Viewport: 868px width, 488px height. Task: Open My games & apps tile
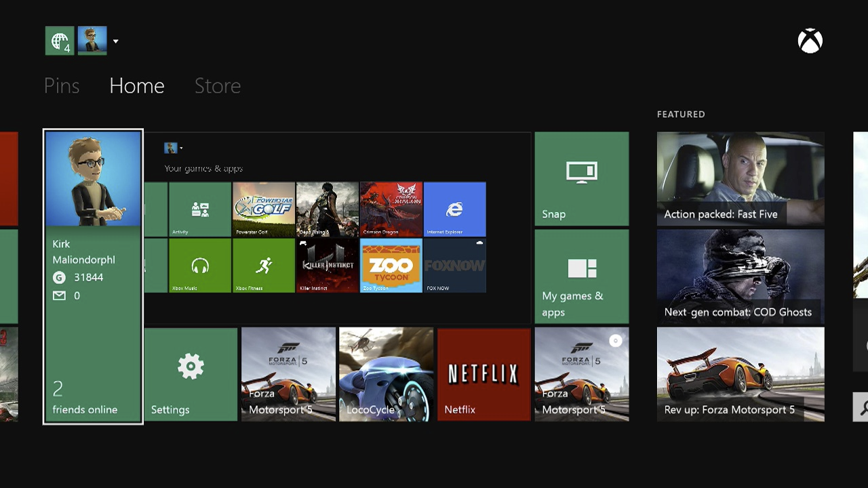click(581, 277)
